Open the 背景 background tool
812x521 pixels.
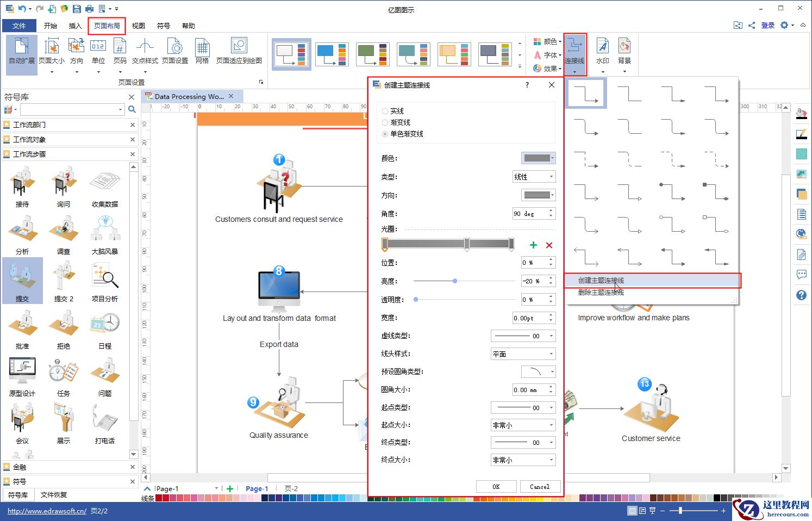624,54
